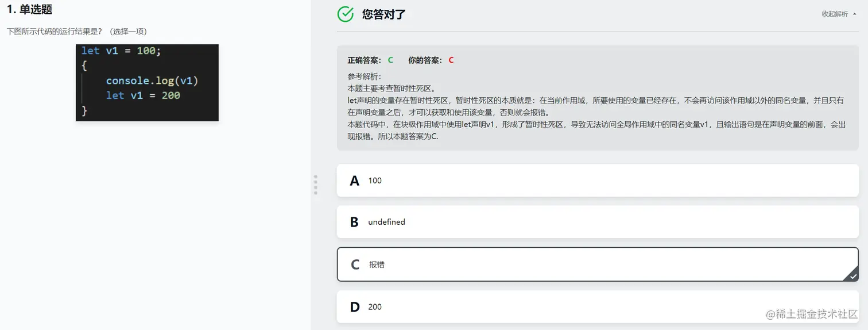
Task: Click the question text 下图所示代码的运行结果是
Action: pyautogui.click(x=55, y=32)
